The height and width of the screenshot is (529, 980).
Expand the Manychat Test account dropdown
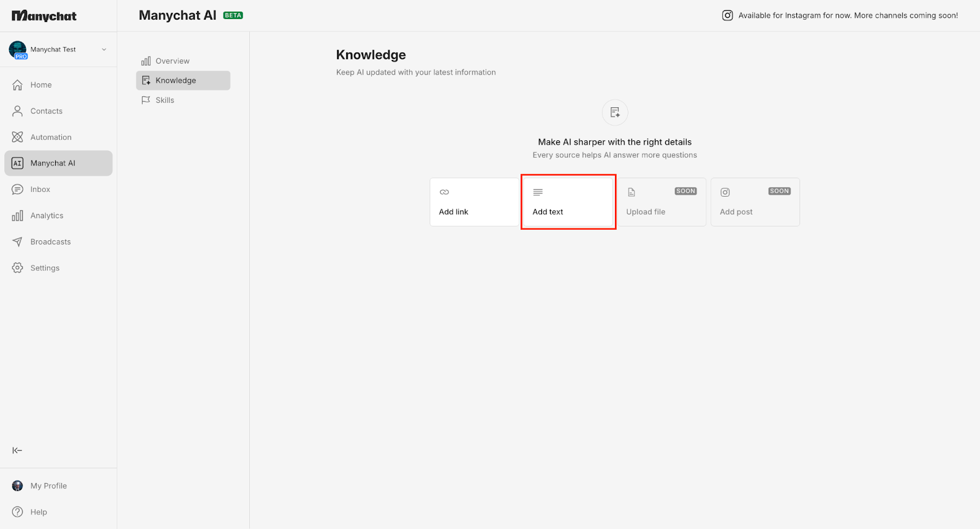click(104, 50)
